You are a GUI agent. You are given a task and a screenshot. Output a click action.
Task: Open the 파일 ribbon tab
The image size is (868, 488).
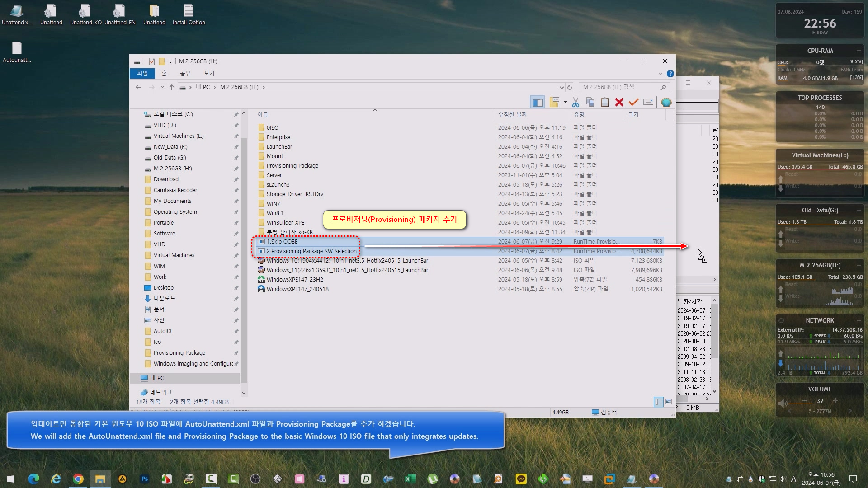click(142, 73)
